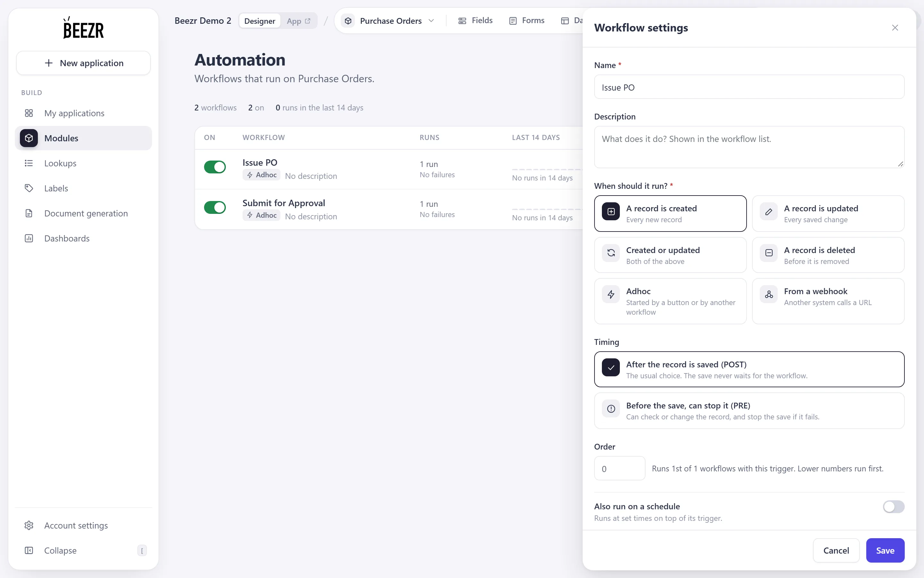Click the Account settings gear icon
Screen dimensions: 924x578
[x=29, y=525]
